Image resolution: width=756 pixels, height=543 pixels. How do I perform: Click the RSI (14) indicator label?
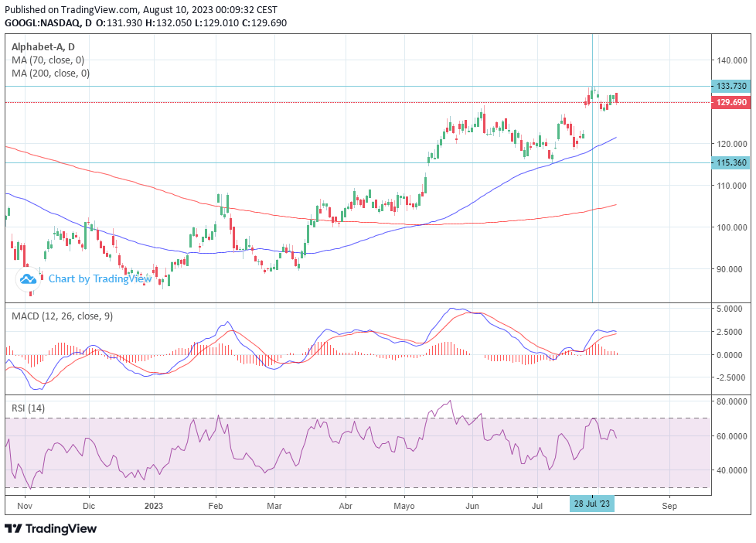pos(28,408)
